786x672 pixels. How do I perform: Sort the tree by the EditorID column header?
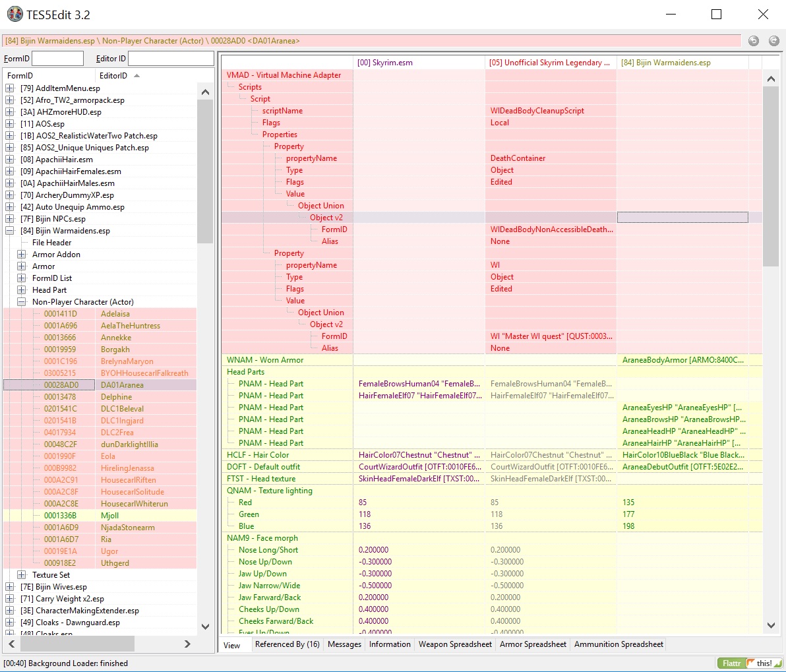tap(145, 76)
